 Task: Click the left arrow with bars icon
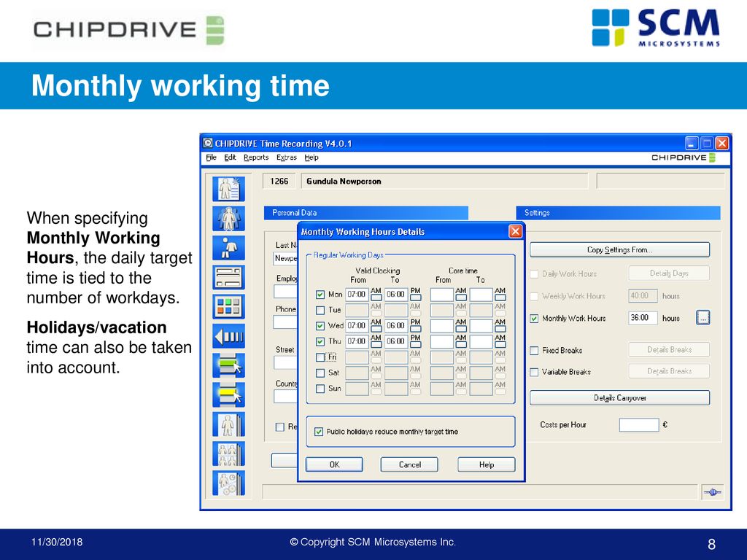point(228,336)
